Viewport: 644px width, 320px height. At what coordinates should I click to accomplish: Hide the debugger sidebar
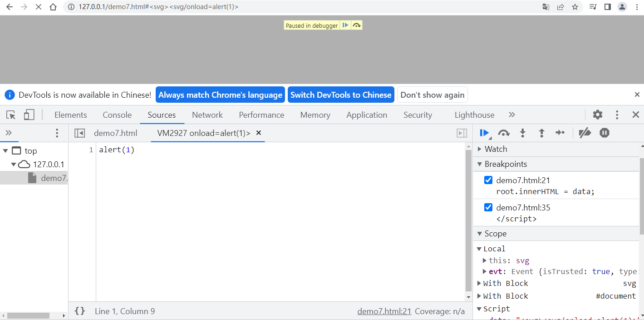(462, 133)
